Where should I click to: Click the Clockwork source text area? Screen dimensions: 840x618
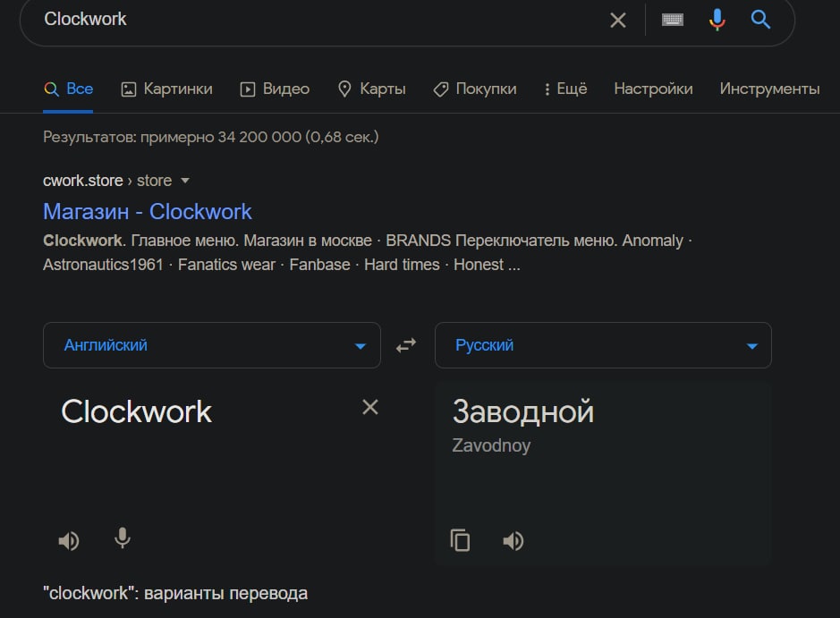tap(136, 411)
